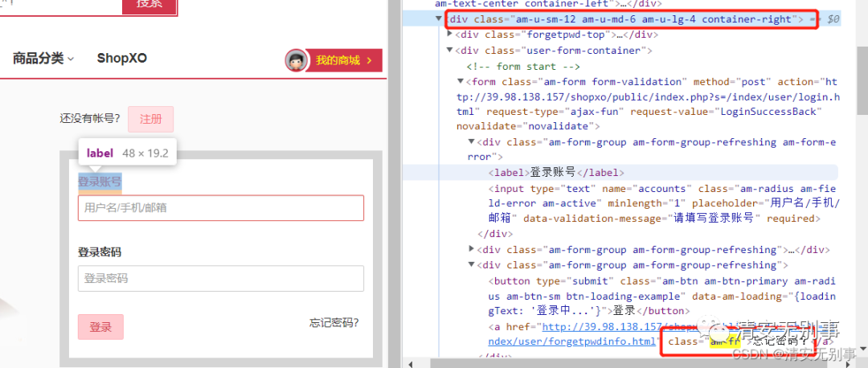Viewport: 868px width, 368px height.
Task: Expand the 商品分类 dropdown
Action: point(43,59)
